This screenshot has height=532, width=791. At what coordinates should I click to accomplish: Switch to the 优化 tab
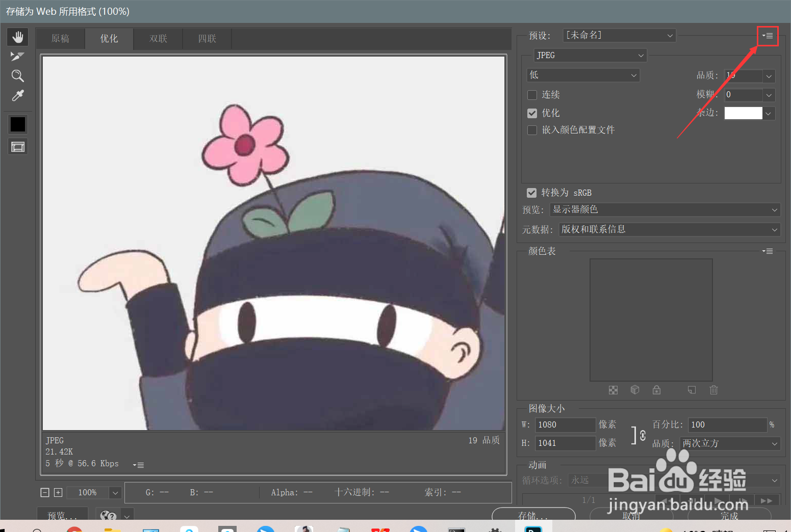[x=109, y=39]
